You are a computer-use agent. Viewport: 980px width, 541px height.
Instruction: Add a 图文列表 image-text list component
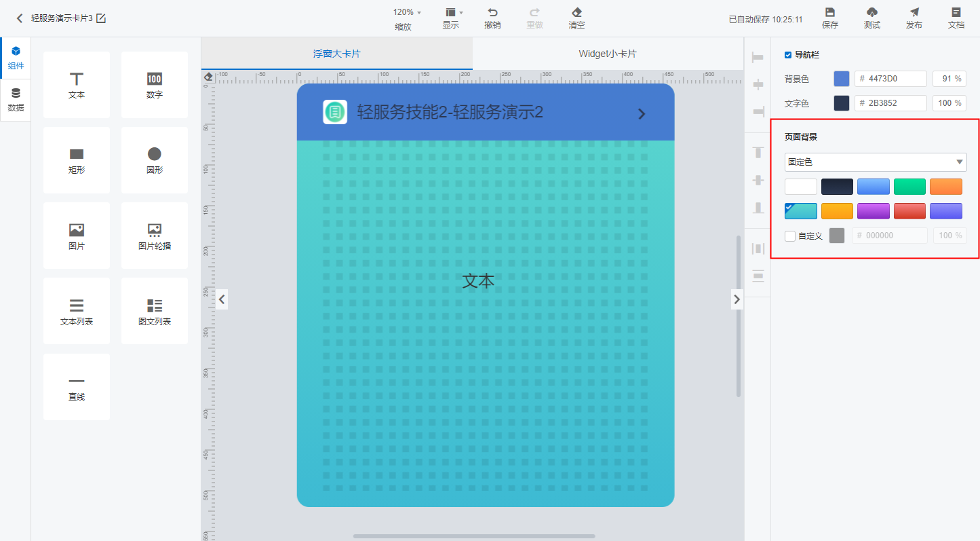pos(155,312)
